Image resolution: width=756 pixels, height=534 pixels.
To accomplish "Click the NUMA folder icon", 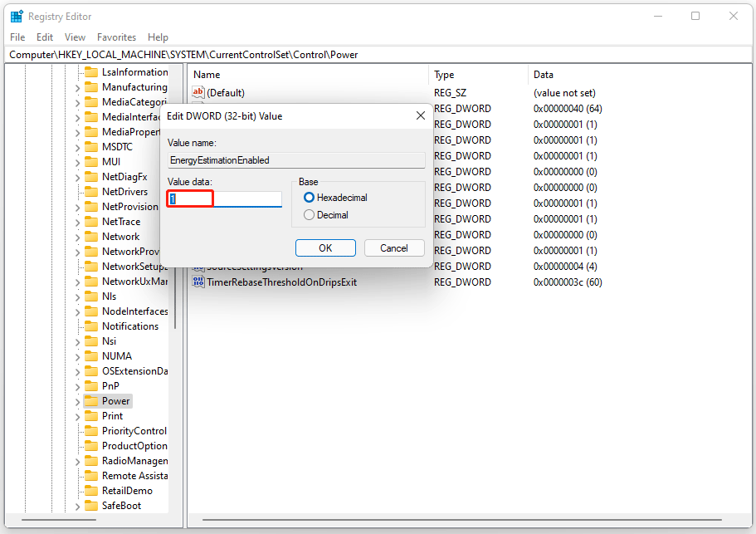I will pyautogui.click(x=90, y=356).
